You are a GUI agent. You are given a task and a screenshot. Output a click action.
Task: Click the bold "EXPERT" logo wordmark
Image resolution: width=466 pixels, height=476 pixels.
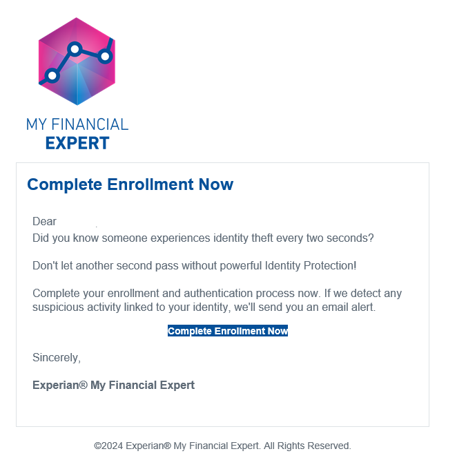[77, 144]
